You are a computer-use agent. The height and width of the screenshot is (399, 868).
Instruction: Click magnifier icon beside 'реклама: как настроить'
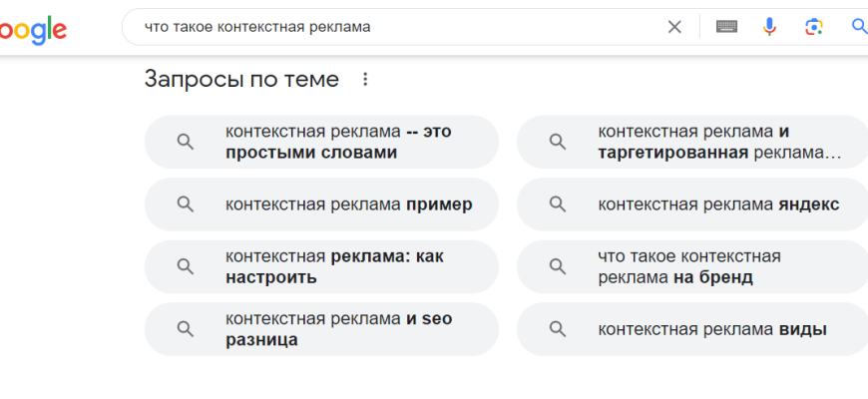click(x=185, y=266)
